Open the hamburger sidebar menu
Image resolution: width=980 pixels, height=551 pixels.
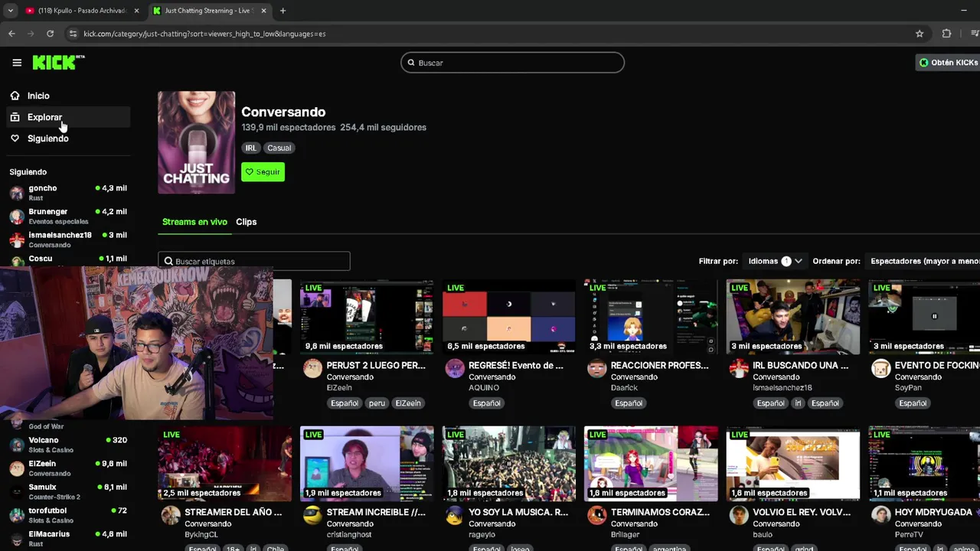click(x=17, y=63)
